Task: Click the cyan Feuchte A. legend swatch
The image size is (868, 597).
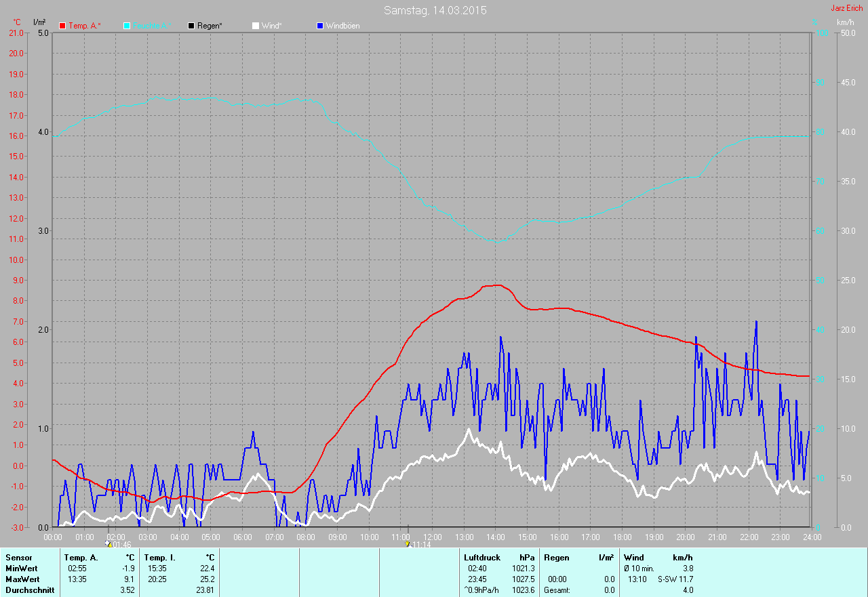Action: [127, 26]
